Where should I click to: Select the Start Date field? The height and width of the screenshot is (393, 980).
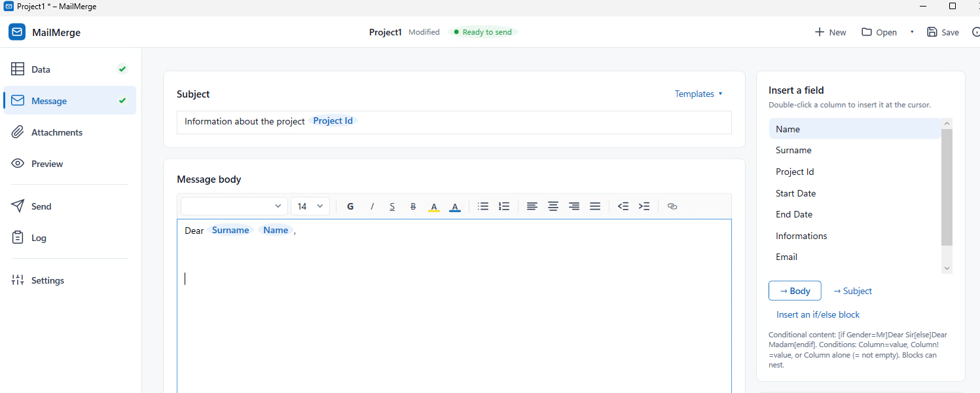[x=855, y=193]
